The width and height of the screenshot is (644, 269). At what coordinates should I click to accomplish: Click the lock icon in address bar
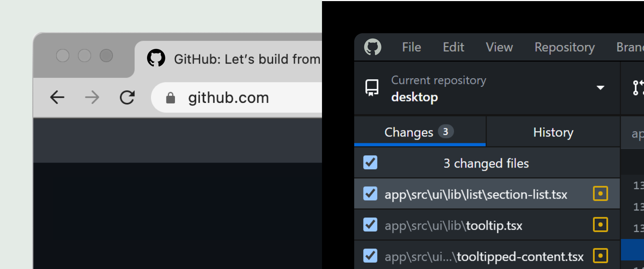click(x=171, y=98)
